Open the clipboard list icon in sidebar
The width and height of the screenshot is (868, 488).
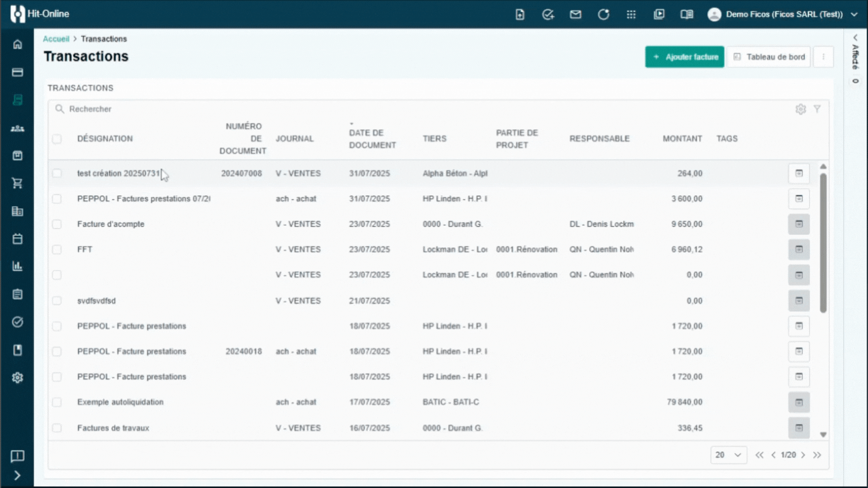pyautogui.click(x=17, y=294)
